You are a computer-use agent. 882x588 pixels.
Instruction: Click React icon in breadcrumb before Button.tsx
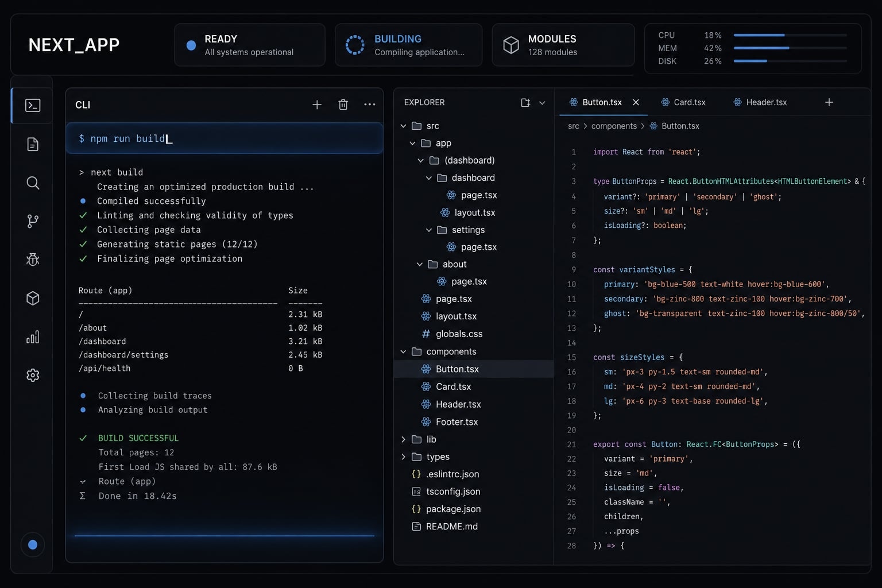653,126
